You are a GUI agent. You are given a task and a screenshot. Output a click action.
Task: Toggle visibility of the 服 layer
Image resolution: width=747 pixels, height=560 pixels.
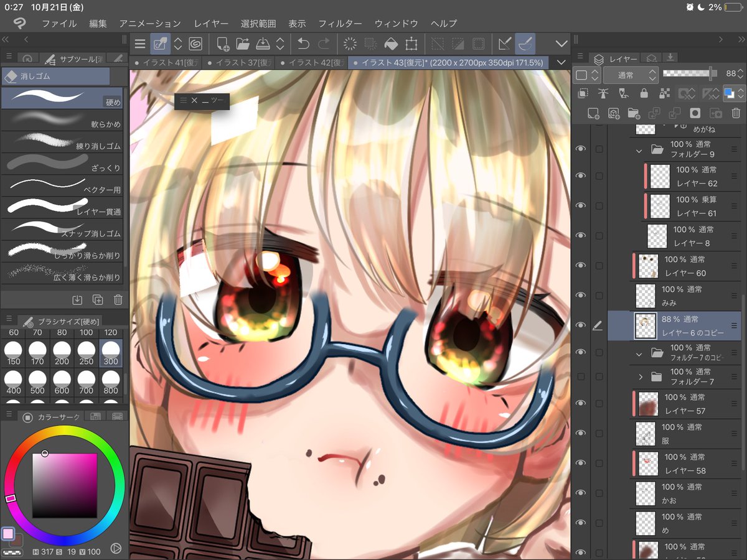(581, 433)
